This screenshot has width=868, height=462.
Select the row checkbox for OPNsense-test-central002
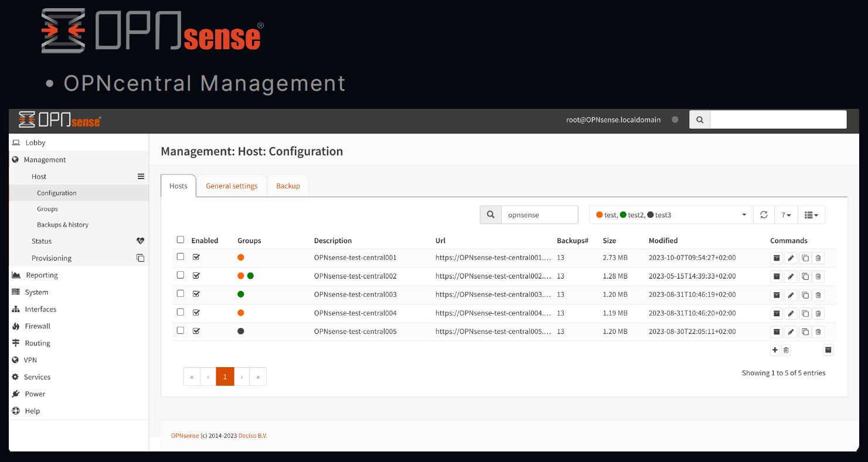click(181, 275)
